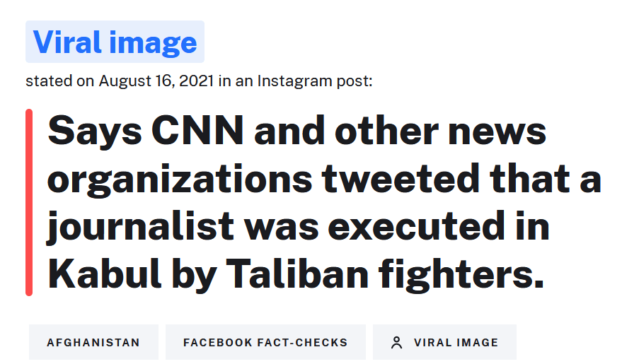Click the word 'CNN' in the claim
This screenshot has height=364, width=622.
click(197, 130)
